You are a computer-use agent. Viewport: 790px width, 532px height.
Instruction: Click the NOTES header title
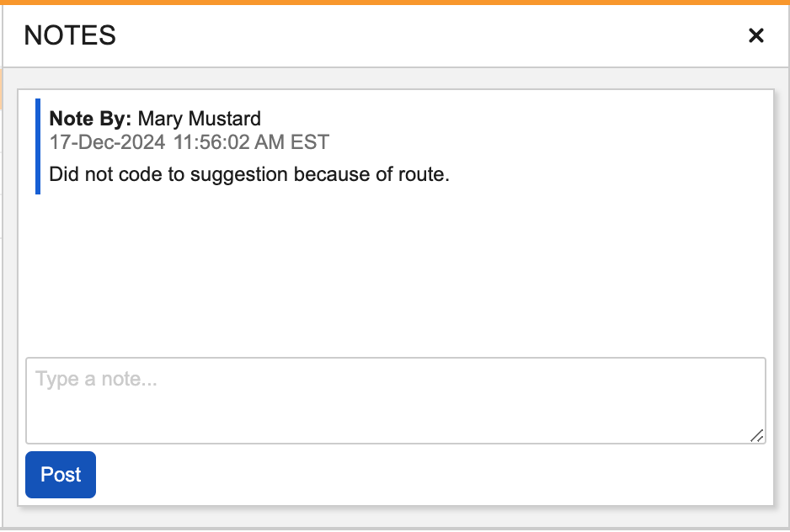(x=70, y=35)
